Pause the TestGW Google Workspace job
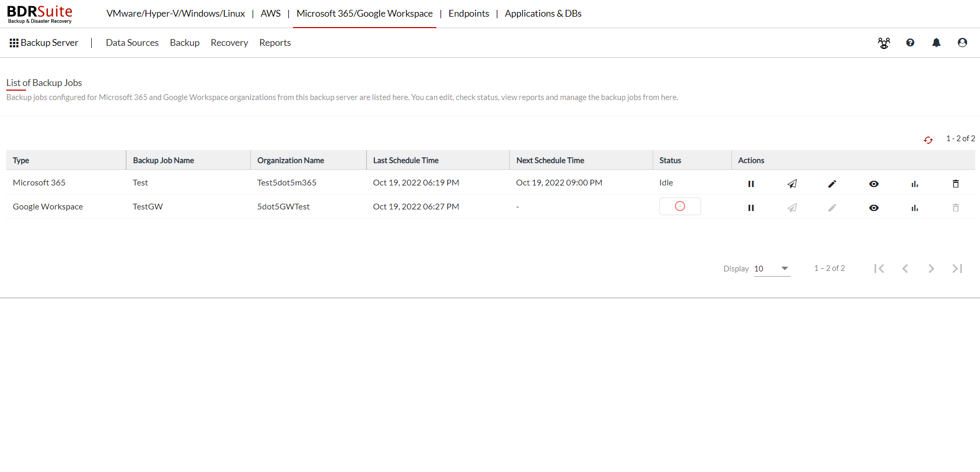Viewport: 980px width, 472px height. click(x=751, y=207)
